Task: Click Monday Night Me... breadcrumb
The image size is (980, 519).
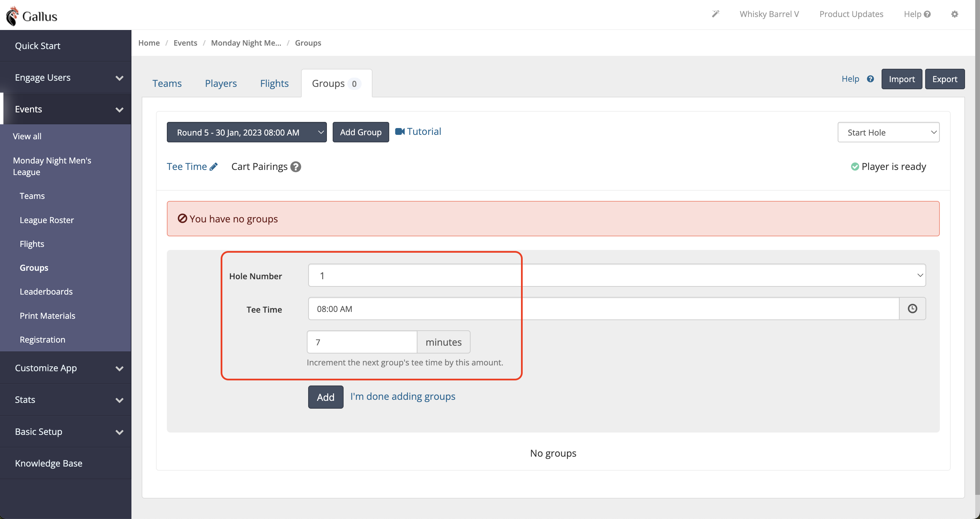Action: pyautogui.click(x=246, y=43)
